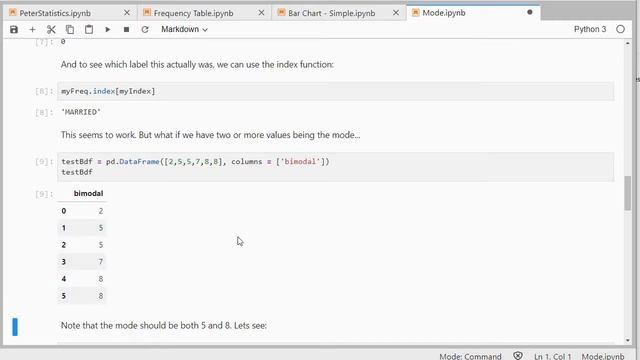The image size is (640, 360).
Task: Close the PeterStatistics.ipynb tab
Action: 127,13
